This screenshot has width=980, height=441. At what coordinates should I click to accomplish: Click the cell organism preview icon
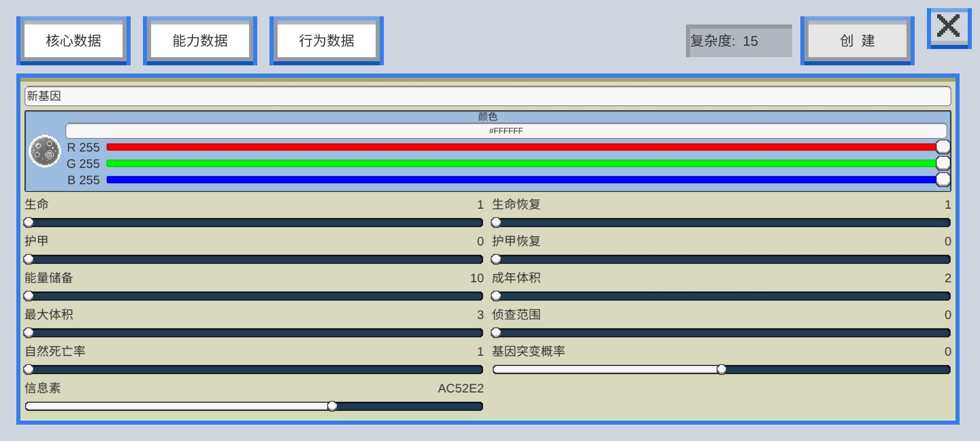(45, 151)
